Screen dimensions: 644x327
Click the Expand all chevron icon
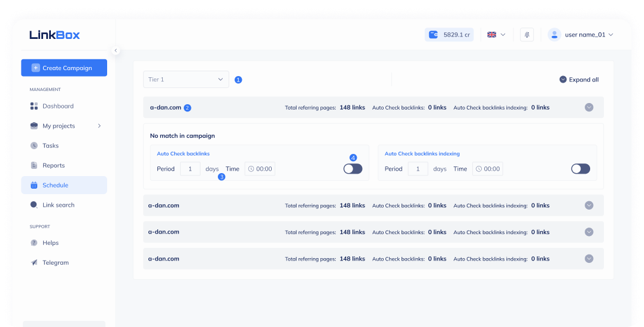click(563, 79)
